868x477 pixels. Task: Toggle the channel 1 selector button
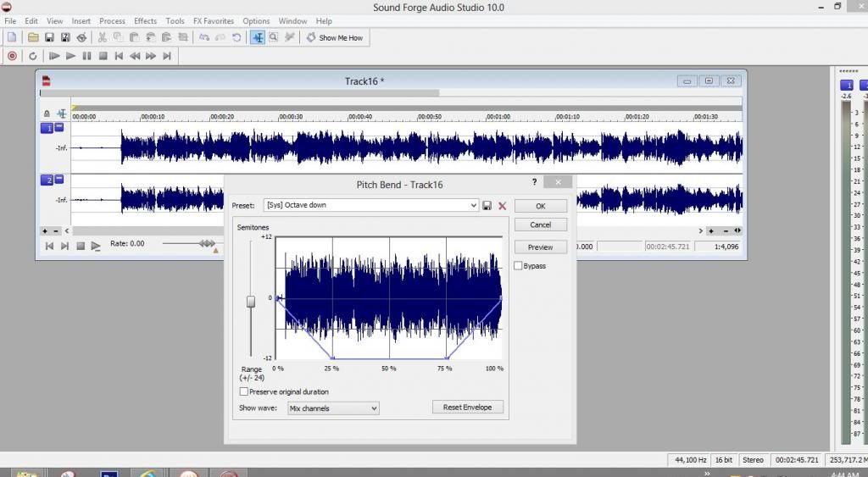coord(47,129)
